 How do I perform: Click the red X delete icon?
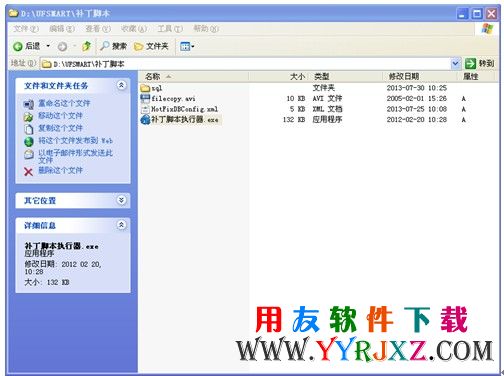coord(29,172)
